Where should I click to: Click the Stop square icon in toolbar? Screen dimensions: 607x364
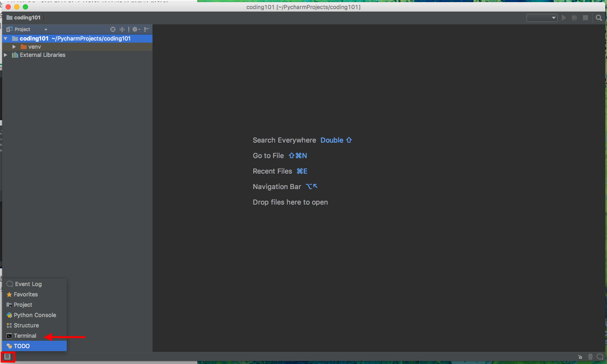(x=585, y=18)
